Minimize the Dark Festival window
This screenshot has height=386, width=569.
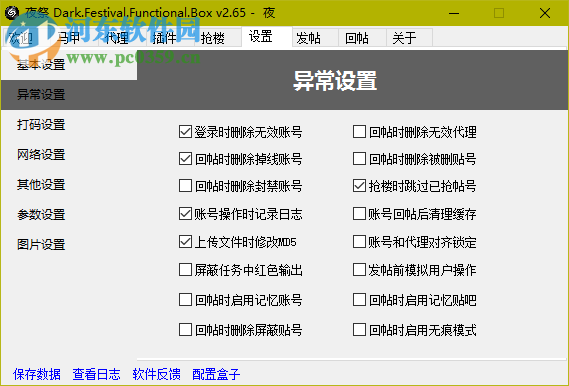coord(454,13)
